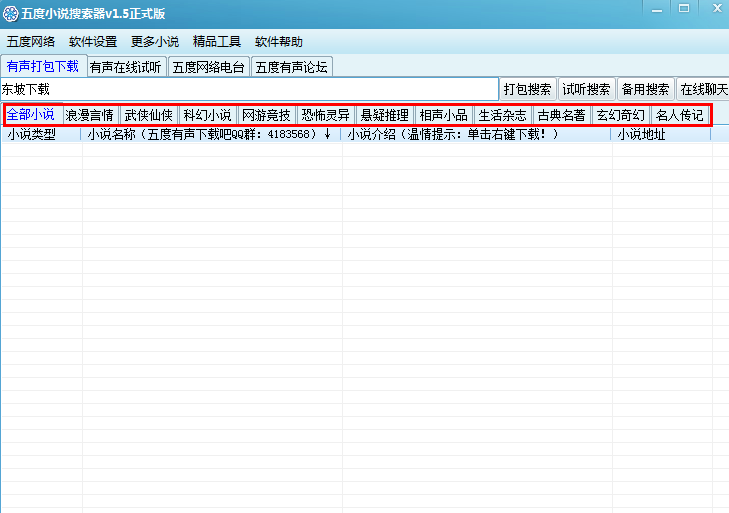Switch to the 五度有声论坛 tab

(x=292, y=67)
